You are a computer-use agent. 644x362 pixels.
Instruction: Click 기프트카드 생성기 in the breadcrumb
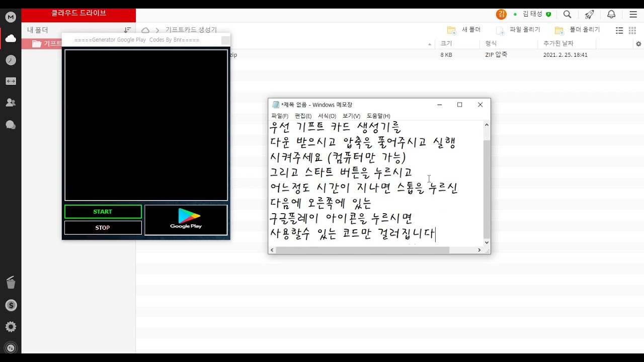click(191, 30)
